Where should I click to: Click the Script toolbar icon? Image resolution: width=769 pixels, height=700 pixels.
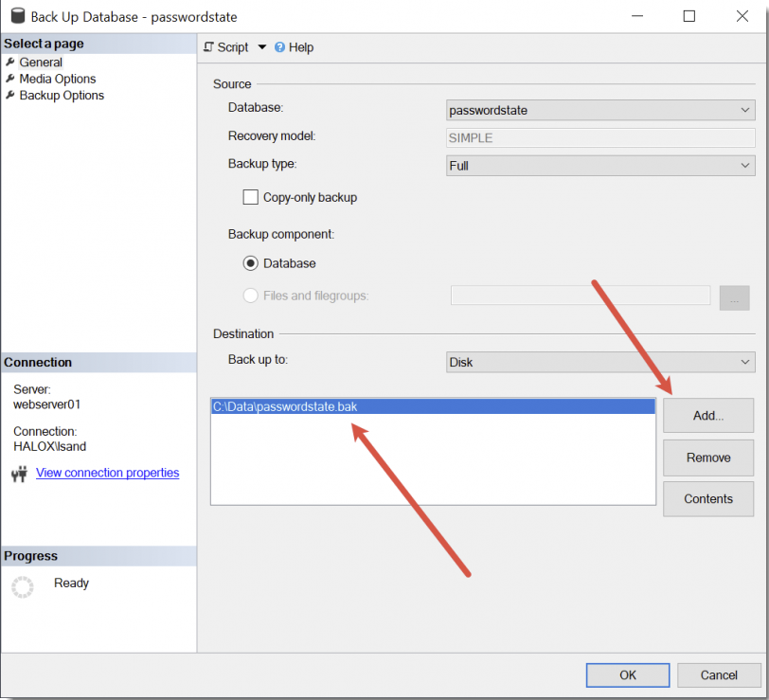tap(209, 47)
